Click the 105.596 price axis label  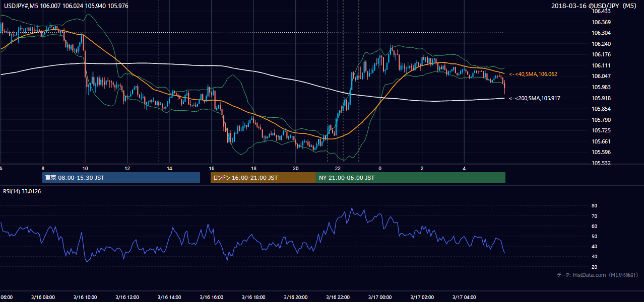[x=602, y=152]
